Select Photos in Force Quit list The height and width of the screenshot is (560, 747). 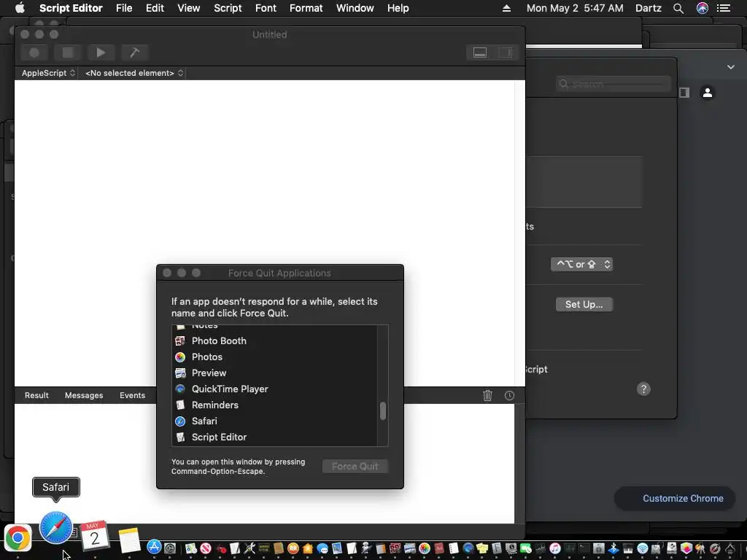pyautogui.click(x=274, y=357)
